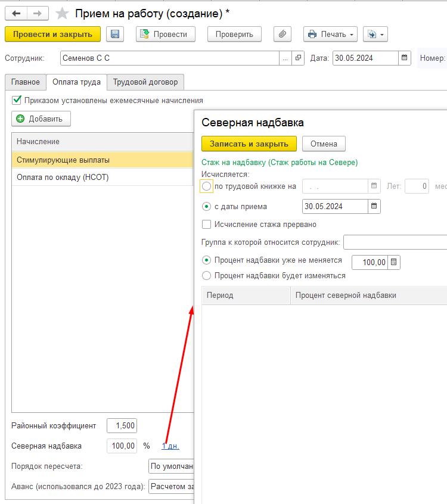Click the back navigation arrow
This screenshot has width=447, height=504.
pos(16,13)
